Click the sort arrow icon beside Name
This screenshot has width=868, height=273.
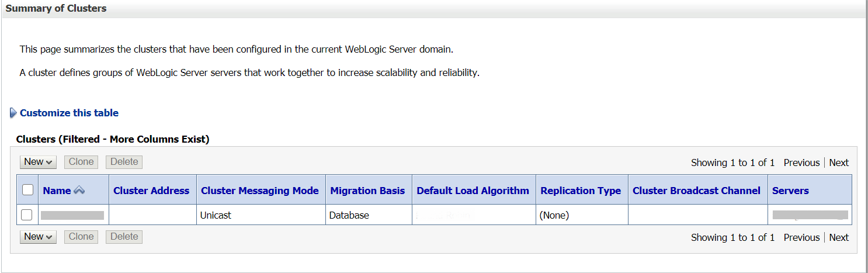[x=79, y=191]
